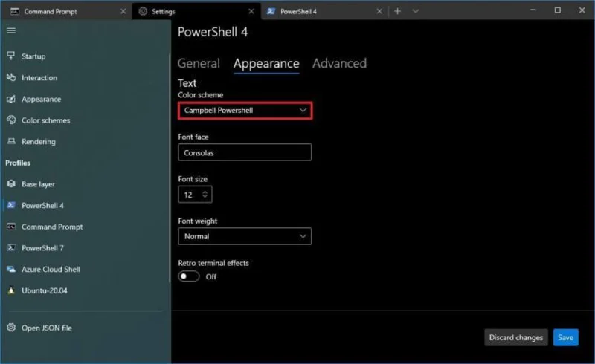Select the Azure Cloud Shell profile
This screenshot has height=364, width=595.
[86, 269]
